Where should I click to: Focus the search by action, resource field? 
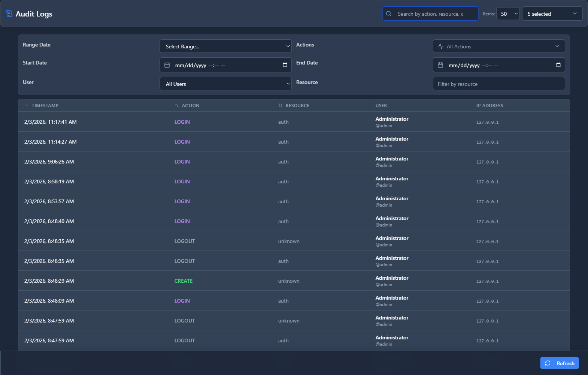point(430,13)
